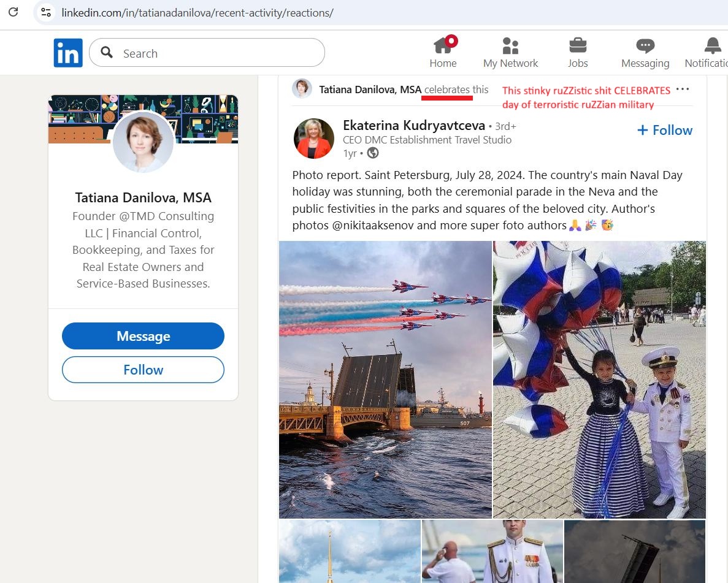728x583 pixels.
Task: Click the site info icon in address bar
Action: pyautogui.click(x=44, y=12)
